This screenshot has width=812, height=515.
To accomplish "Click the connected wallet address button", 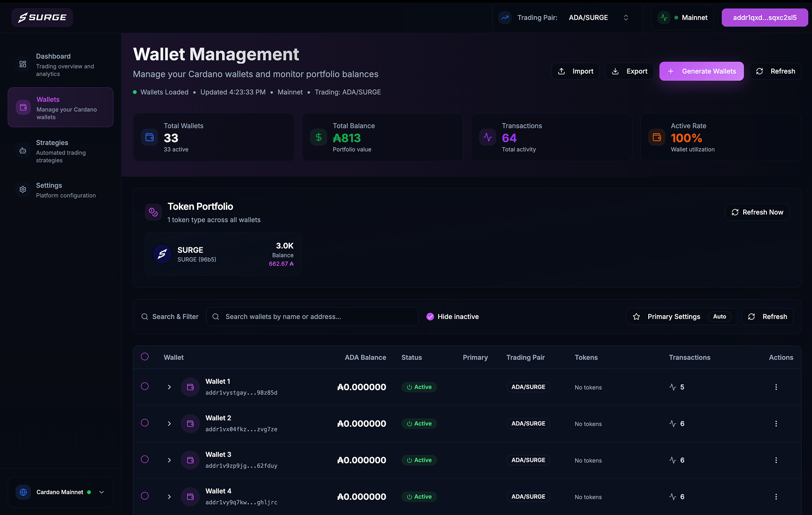I will pyautogui.click(x=764, y=18).
